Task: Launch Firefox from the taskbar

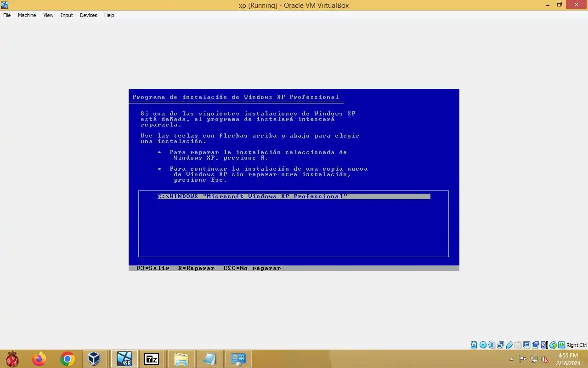Action: click(x=39, y=359)
